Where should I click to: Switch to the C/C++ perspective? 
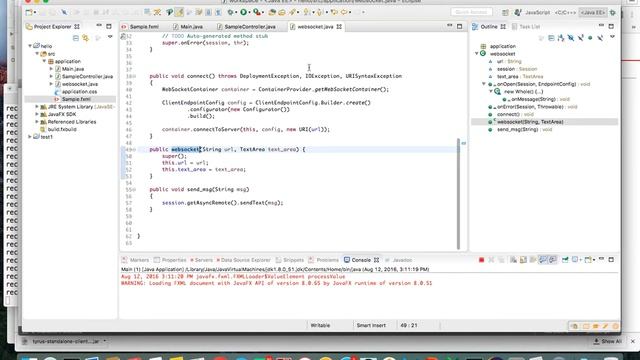(x=565, y=13)
